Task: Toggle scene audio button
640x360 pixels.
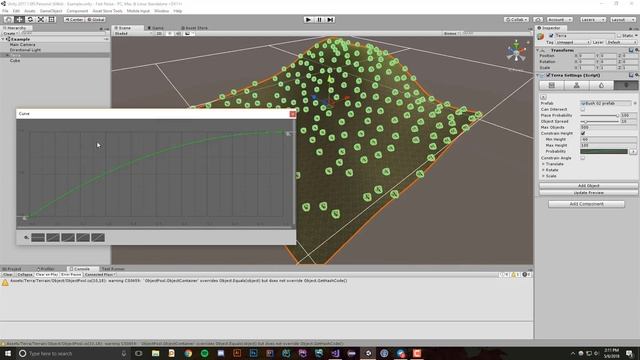Action: click(x=178, y=33)
